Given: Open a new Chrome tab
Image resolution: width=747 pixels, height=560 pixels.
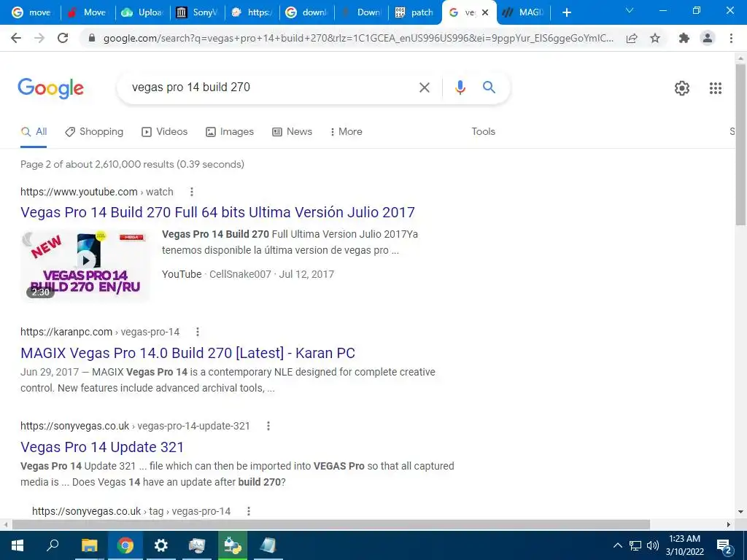Looking at the screenshot, I should tap(566, 12).
